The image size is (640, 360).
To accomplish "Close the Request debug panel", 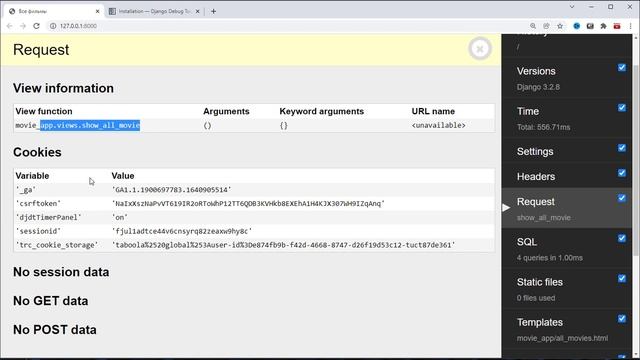I will click(480, 49).
